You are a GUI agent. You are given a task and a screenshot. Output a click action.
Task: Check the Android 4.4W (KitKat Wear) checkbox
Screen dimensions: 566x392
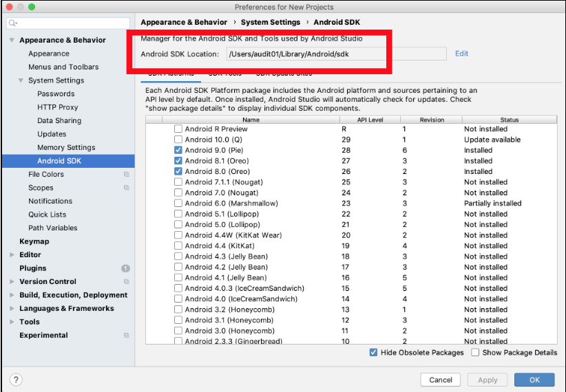pos(178,235)
